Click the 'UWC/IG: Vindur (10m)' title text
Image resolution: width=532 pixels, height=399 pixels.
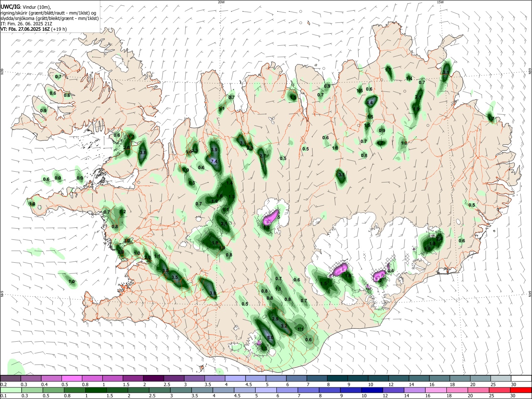[x=26, y=7]
